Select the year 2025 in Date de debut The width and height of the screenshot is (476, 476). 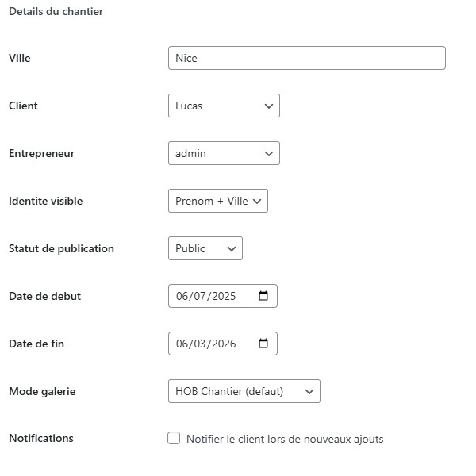(x=224, y=296)
